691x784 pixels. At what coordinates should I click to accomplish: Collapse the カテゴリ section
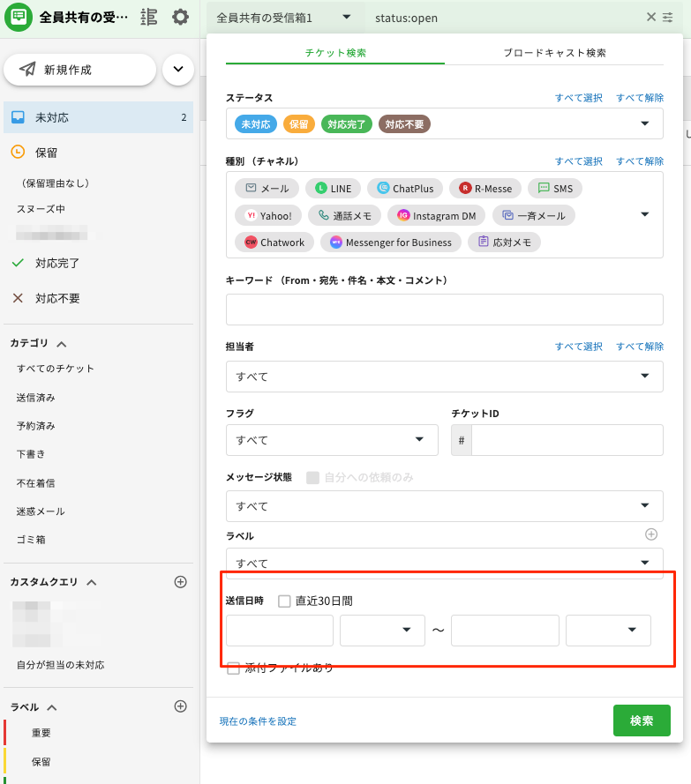[x=62, y=343]
